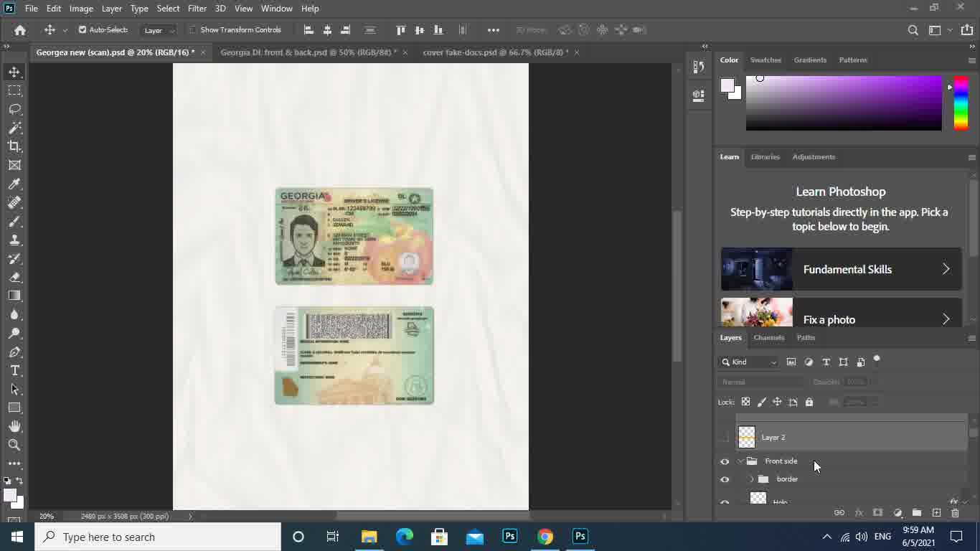
Task: Click align top edges icon
Action: [400, 30]
